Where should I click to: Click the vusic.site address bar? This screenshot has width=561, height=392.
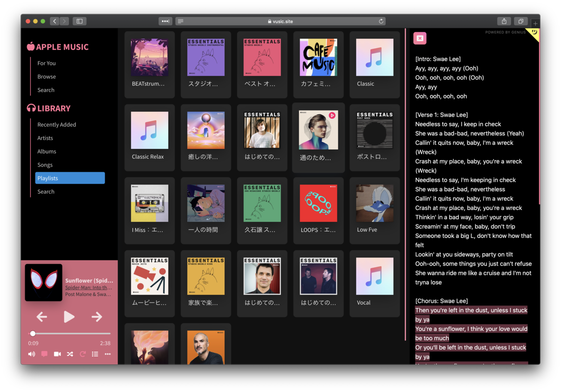click(280, 21)
